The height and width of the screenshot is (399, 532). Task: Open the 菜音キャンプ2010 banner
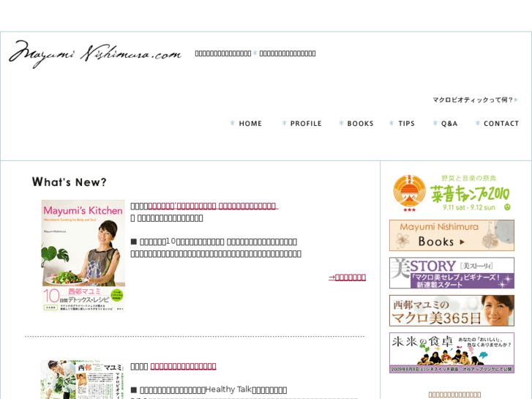pos(452,193)
